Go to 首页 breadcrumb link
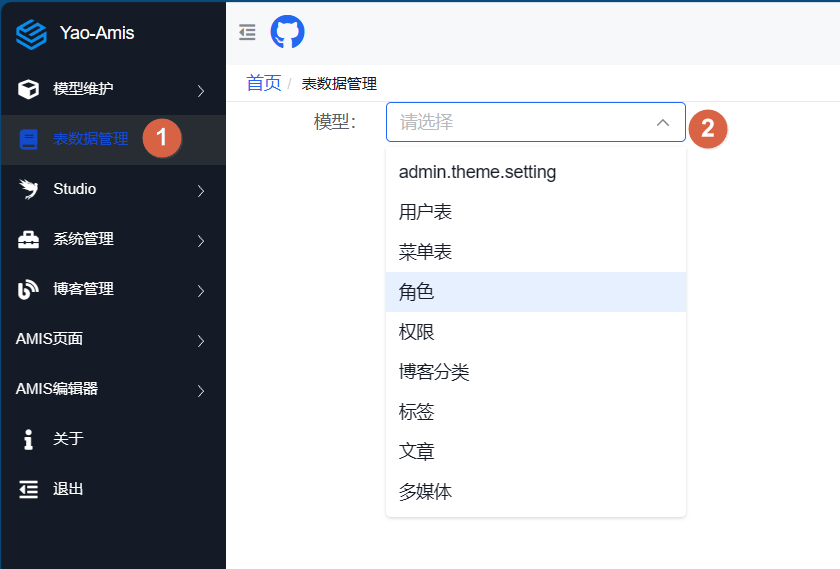The width and height of the screenshot is (840, 569). [264, 83]
